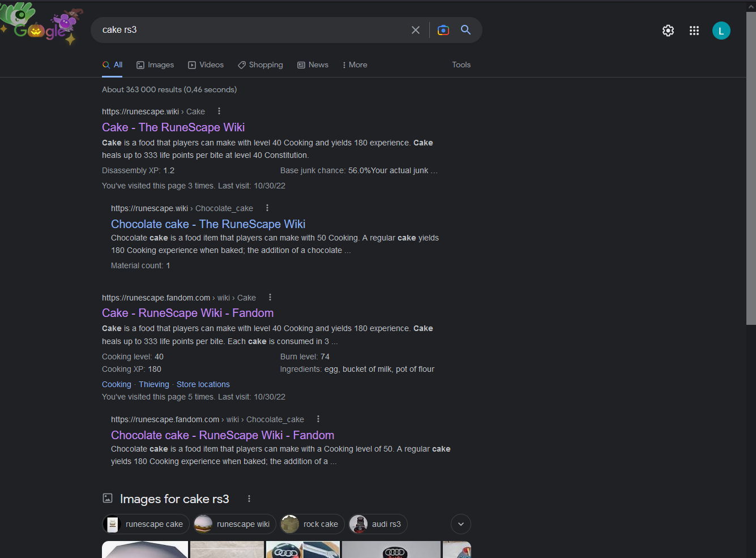Follow the Store locations sitelink
This screenshot has width=756, height=558.
203,384
